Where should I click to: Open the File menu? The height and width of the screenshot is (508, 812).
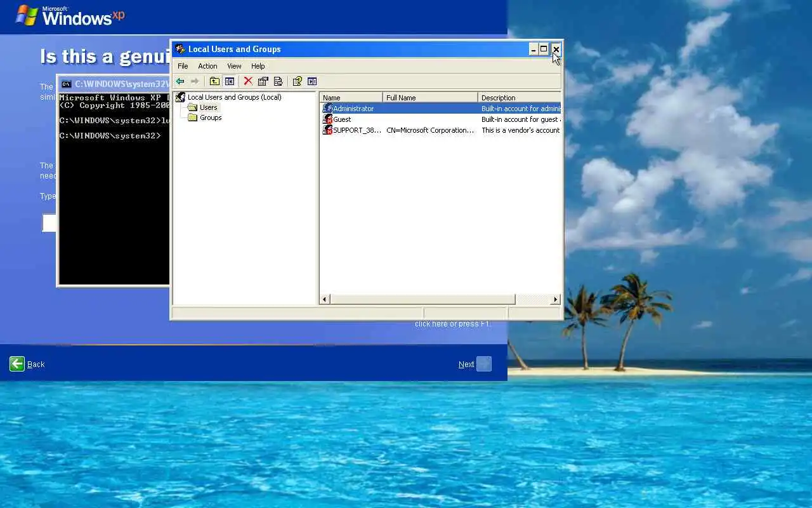tap(183, 66)
